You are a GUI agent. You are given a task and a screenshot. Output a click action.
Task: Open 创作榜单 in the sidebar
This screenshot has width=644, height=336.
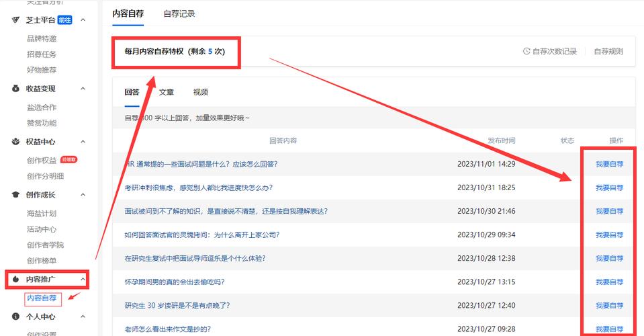pos(42,261)
